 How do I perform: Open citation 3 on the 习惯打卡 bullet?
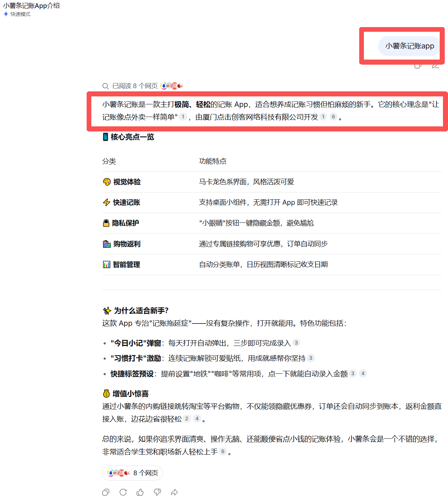point(311,358)
